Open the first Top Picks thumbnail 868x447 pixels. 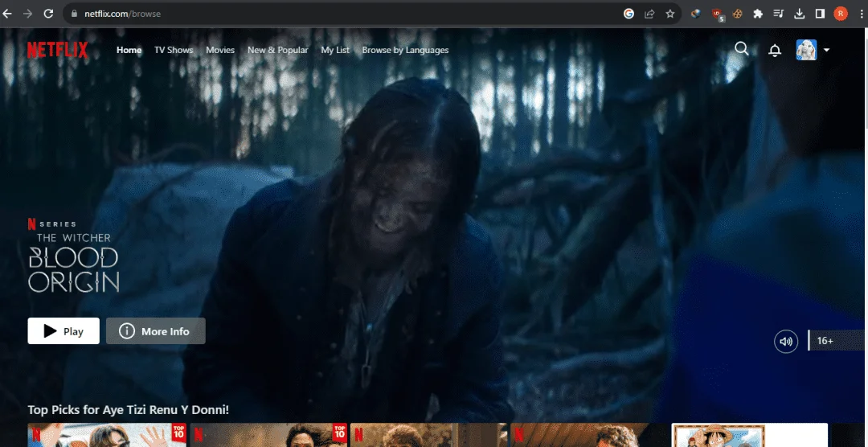[107, 435]
